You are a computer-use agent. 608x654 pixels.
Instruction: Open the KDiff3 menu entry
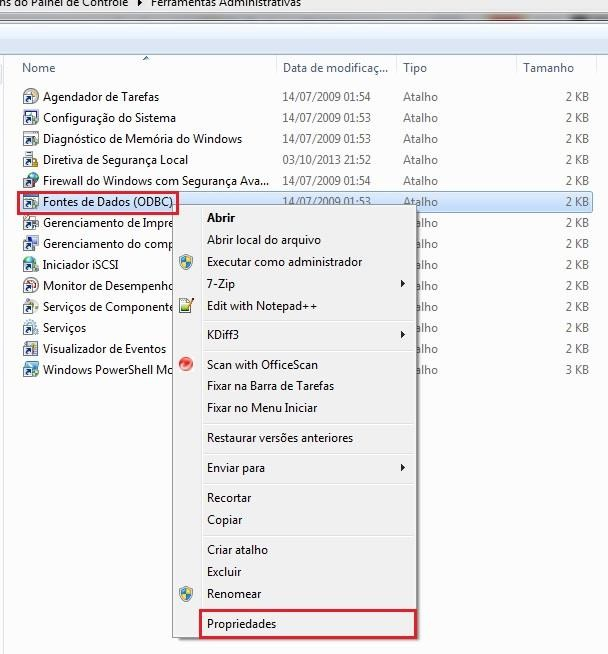point(223,335)
